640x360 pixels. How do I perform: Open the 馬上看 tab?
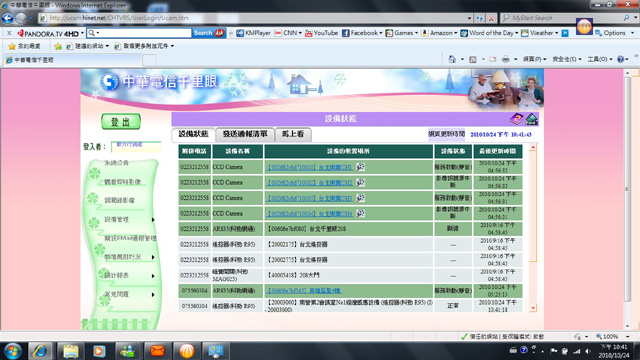tap(293, 134)
